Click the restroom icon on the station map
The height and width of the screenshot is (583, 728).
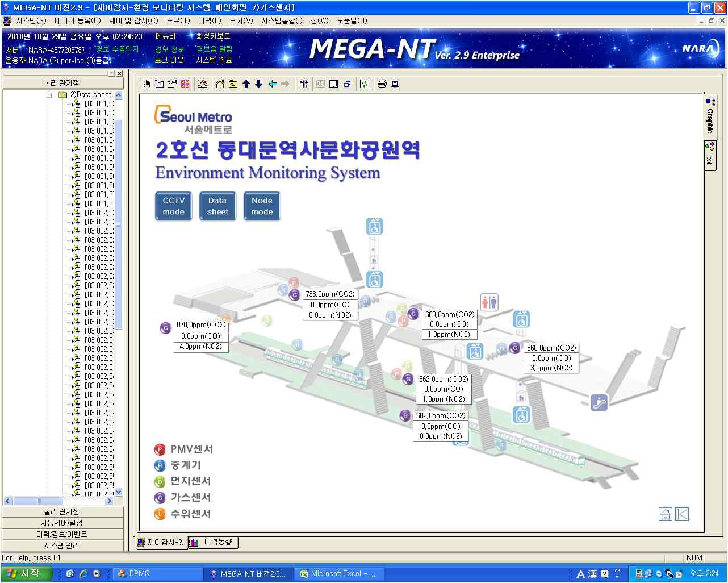pos(489,302)
